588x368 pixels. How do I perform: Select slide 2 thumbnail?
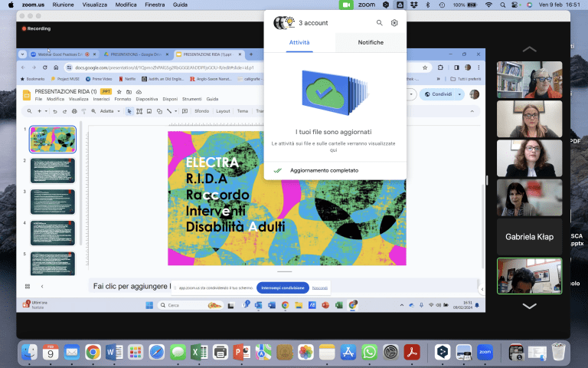pos(53,170)
